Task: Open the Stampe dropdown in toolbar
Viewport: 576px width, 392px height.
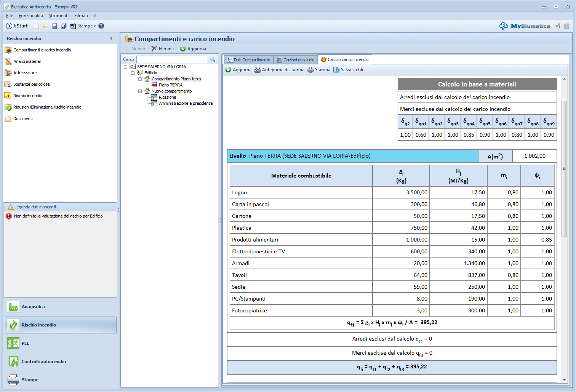Action: 86,26
